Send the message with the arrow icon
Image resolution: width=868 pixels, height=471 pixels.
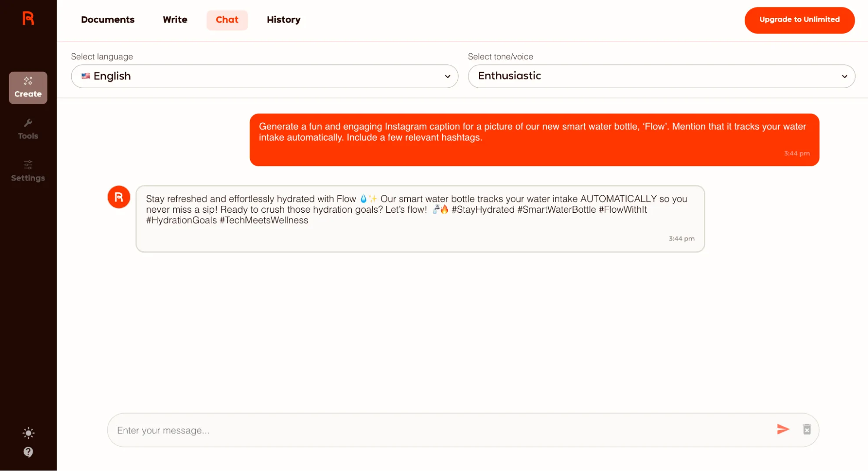tap(783, 429)
